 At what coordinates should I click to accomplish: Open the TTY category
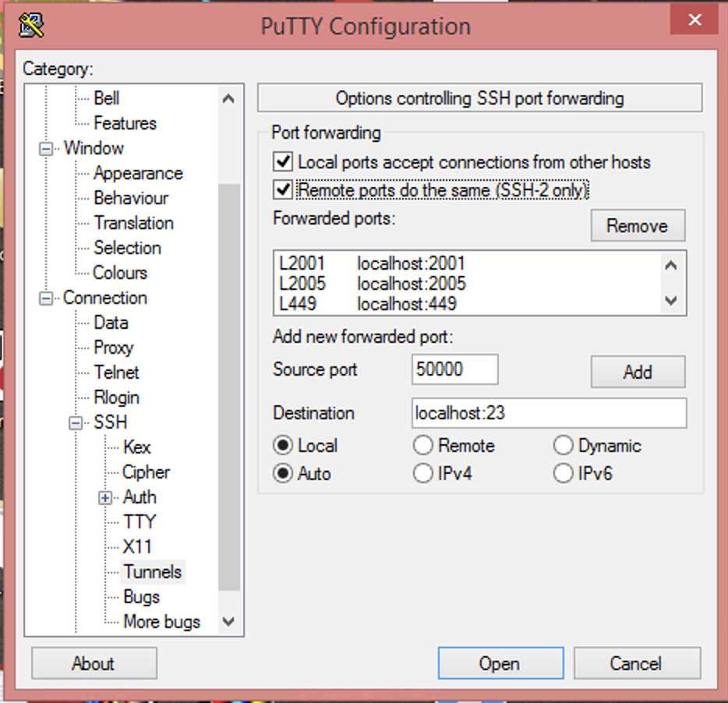(x=140, y=522)
